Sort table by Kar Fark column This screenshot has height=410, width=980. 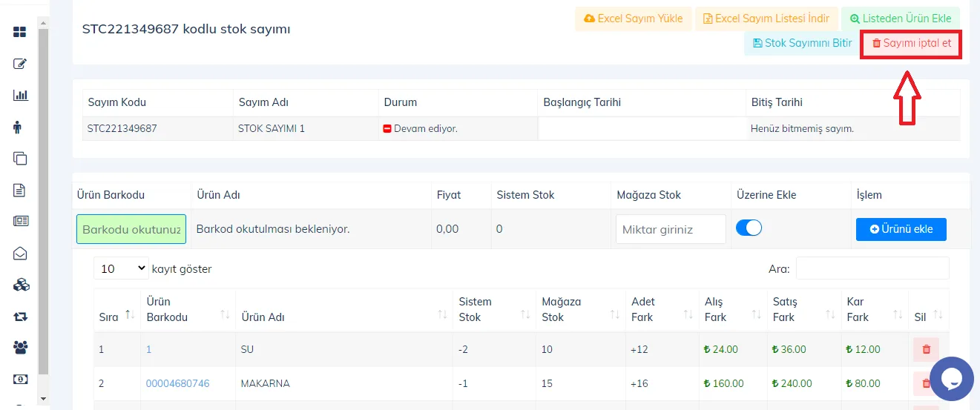click(874, 309)
